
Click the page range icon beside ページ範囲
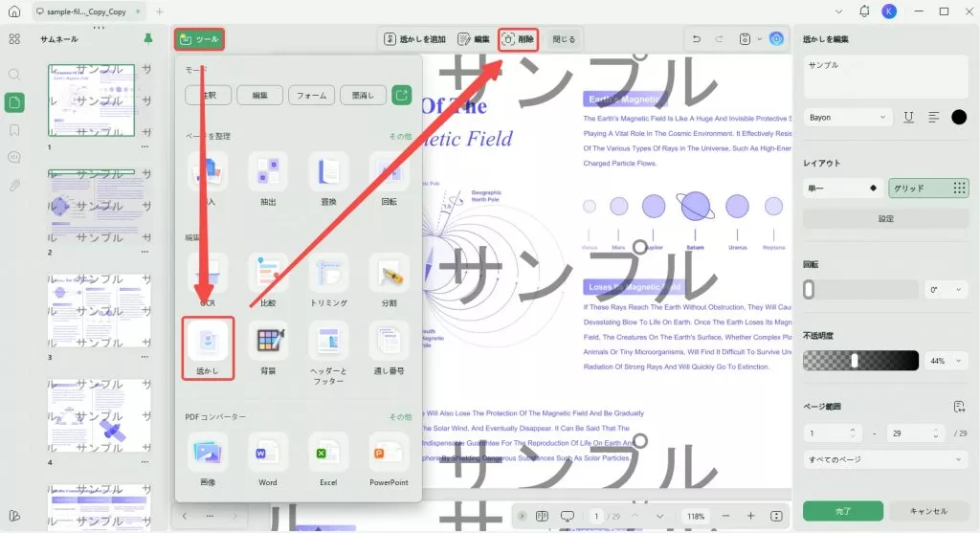[x=959, y=407]
